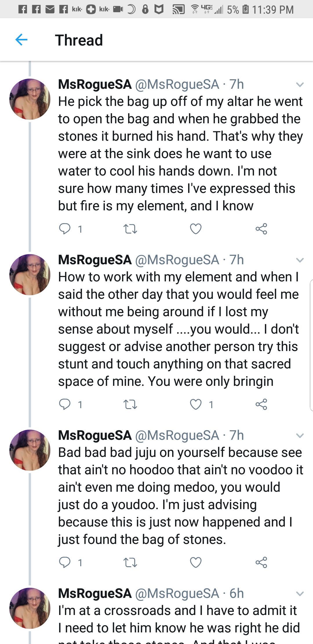Reply to the tweet about sacred space
313x644 pixels.
(65, 404)
